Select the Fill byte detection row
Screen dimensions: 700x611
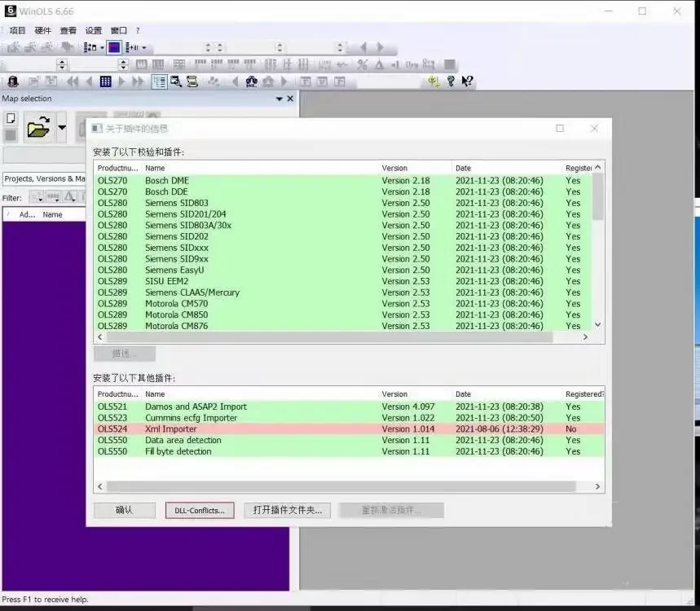[350, 451]
